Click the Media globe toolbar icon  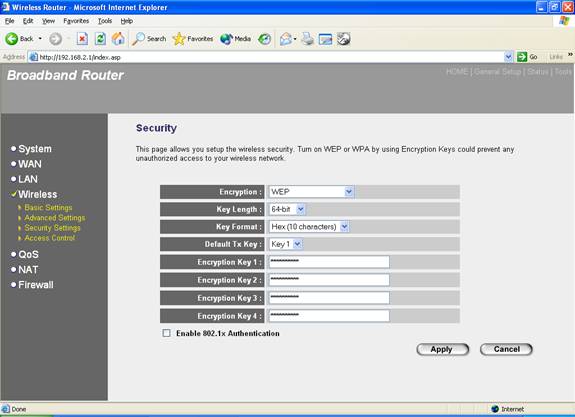(226, 39)
